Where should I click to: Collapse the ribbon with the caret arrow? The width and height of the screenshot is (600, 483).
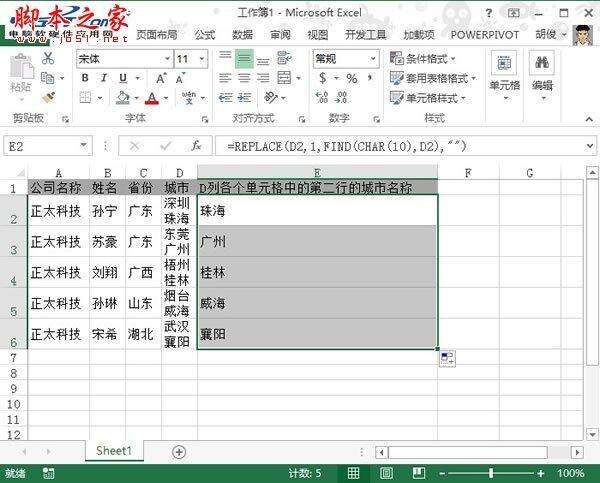pyautogui.click(x=589, y=119)
